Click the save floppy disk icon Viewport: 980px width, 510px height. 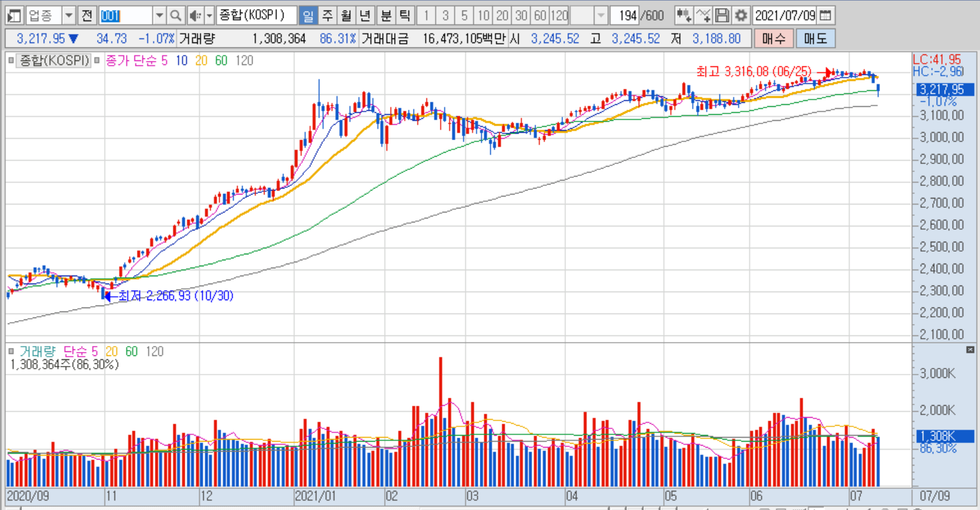point(723,15)
